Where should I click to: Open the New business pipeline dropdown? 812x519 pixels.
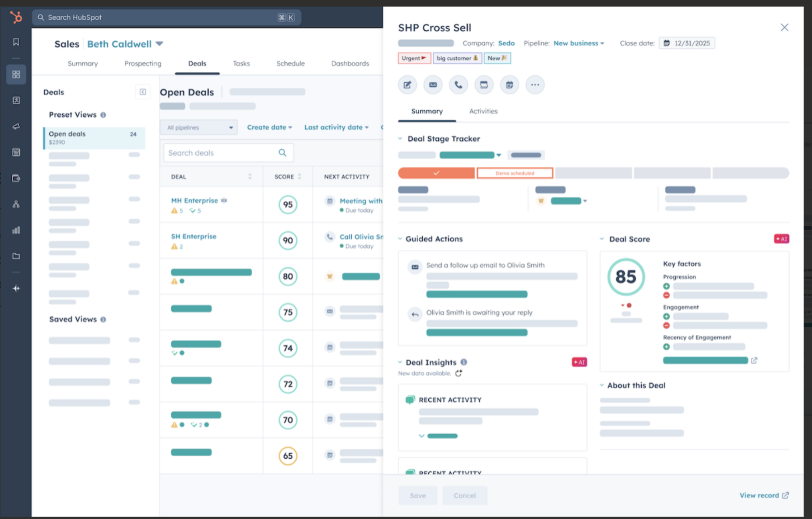click(x=579, y=43)
